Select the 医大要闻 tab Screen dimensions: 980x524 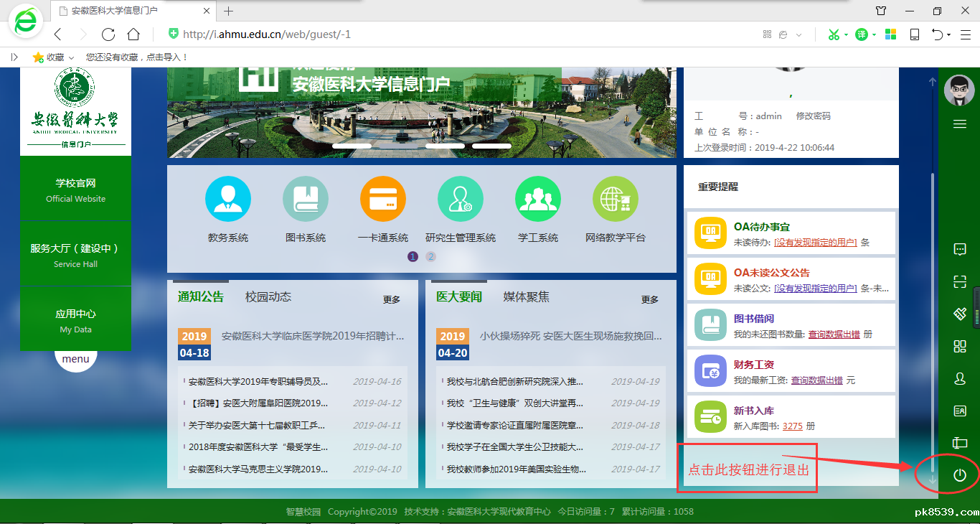tap(459, 297)
